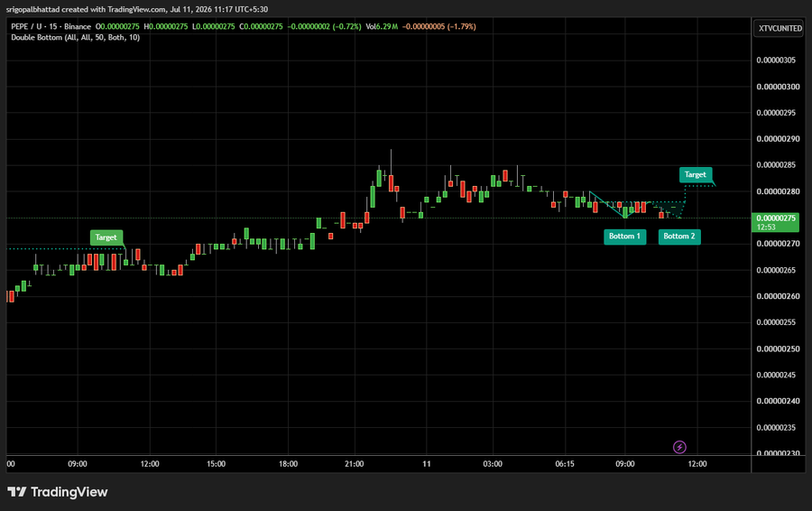Open the Double Bottom indicator legend

tap(76, 37)
